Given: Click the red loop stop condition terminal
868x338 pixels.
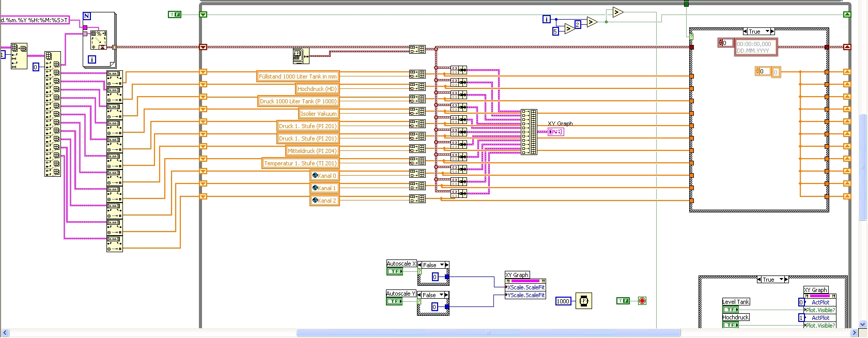Looking at the screenshot, I should [642, 301].
